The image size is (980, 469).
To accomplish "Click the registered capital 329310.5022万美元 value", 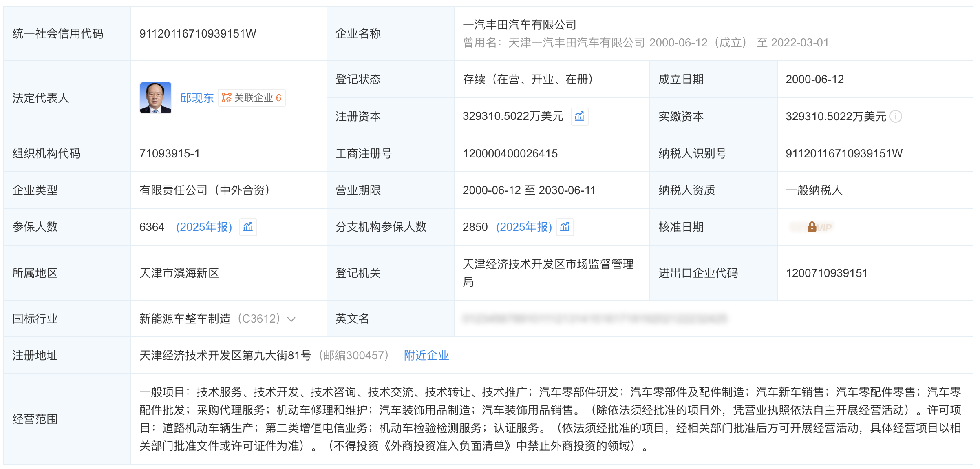I will tap(513, 117).
